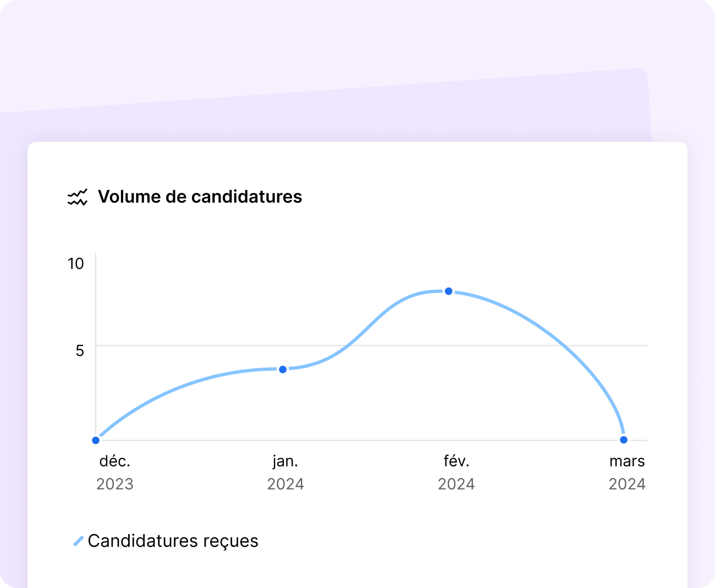The image size is (715, 588).
Task: Toggle the "Candidatures reçues" legend series
Action: pos(173,541)
